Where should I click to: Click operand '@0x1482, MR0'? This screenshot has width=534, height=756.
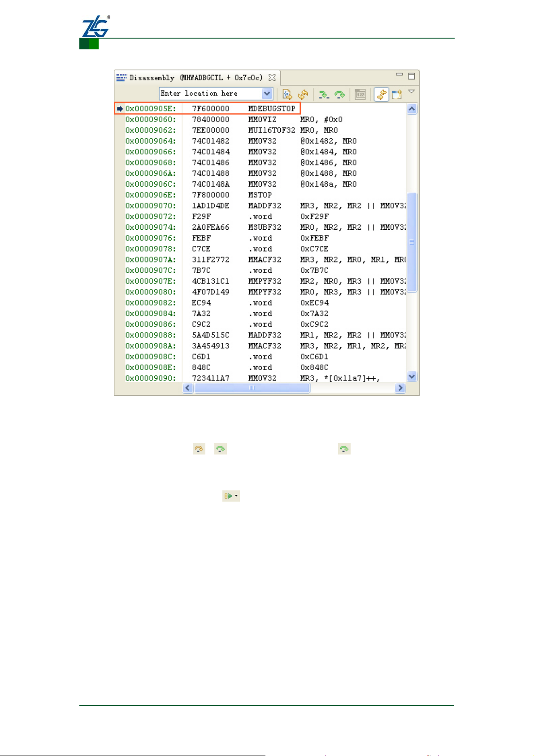tap(329, 141)
